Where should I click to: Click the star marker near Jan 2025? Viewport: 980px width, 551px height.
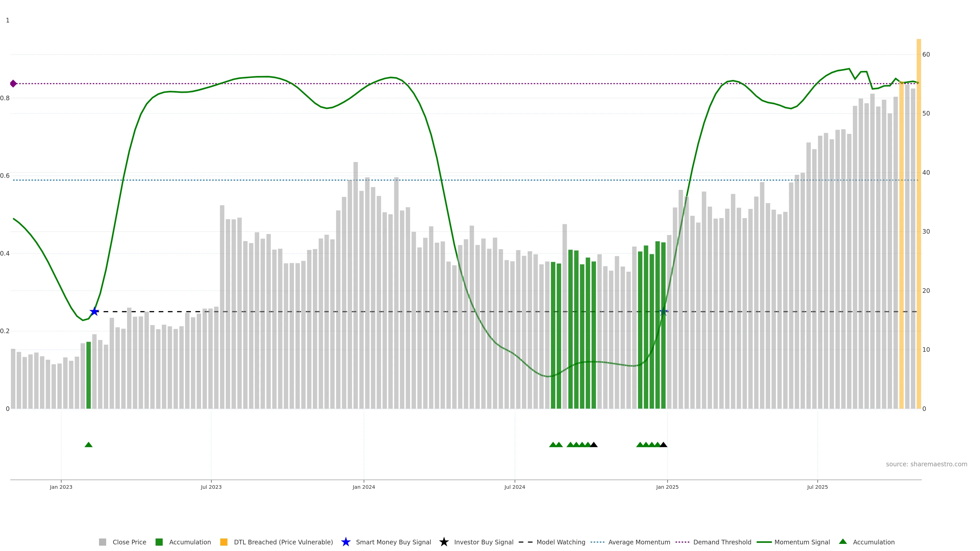coord(663,312)
